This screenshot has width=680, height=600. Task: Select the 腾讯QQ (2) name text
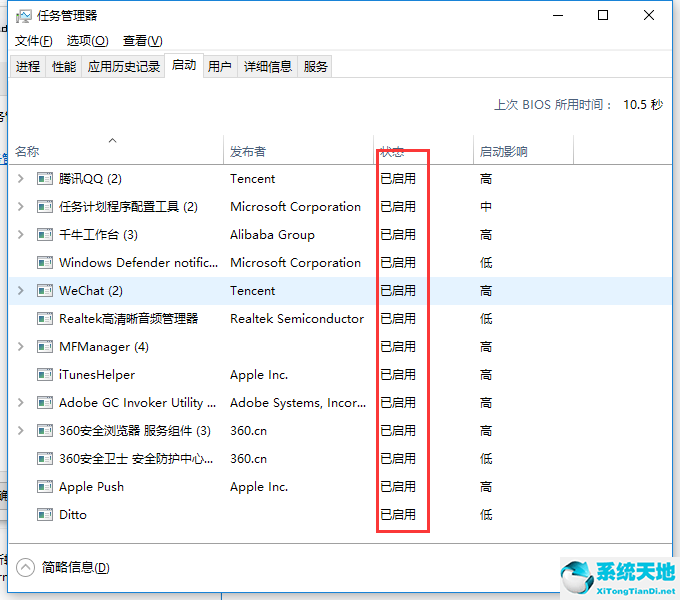click(90, 179)
